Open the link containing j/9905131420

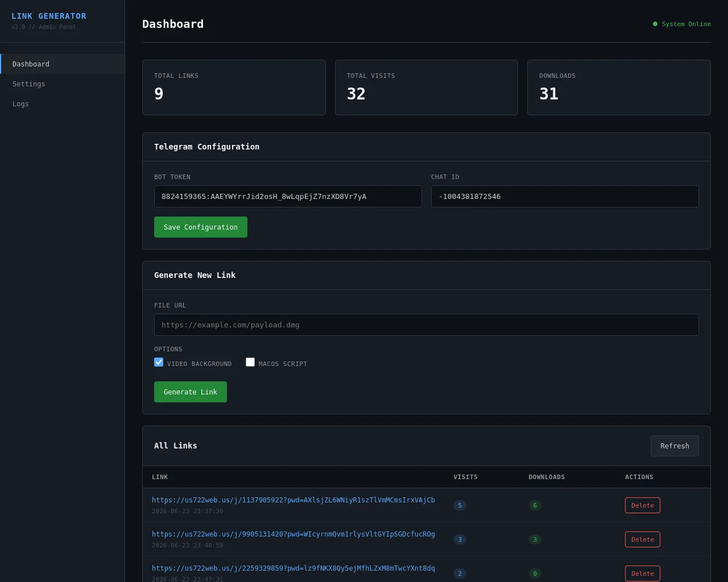click(293, 534)
